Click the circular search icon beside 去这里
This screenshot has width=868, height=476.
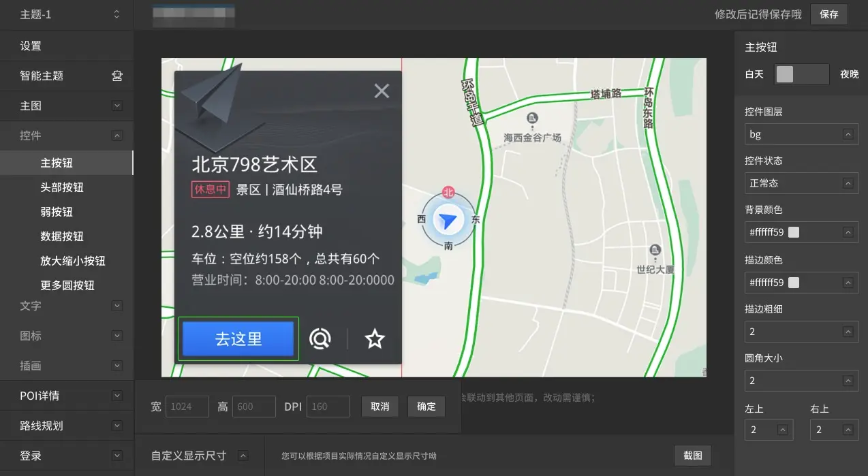[320, 338]
